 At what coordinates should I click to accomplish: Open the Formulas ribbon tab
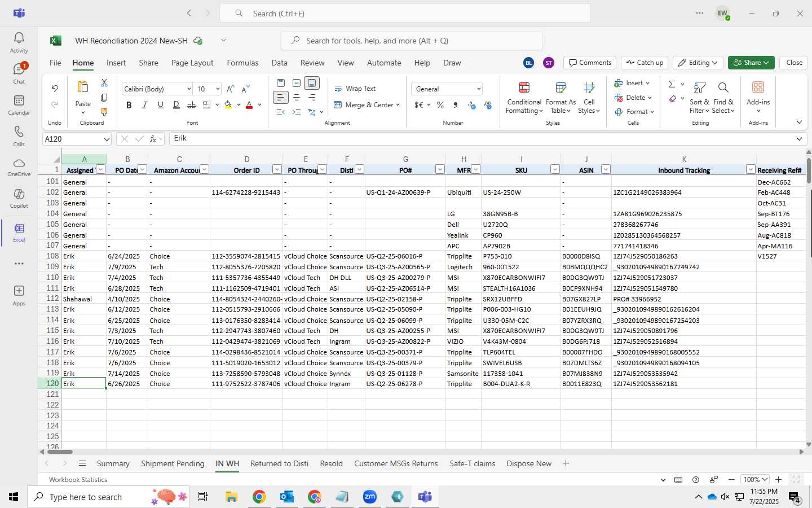point(242,63)
